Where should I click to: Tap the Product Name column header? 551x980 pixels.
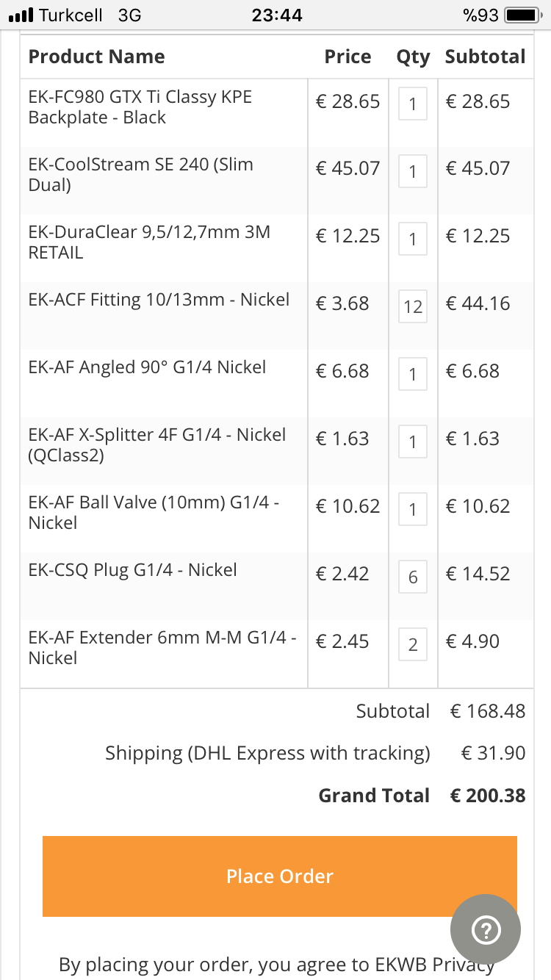pyautogui.click(x=96, y=57)
